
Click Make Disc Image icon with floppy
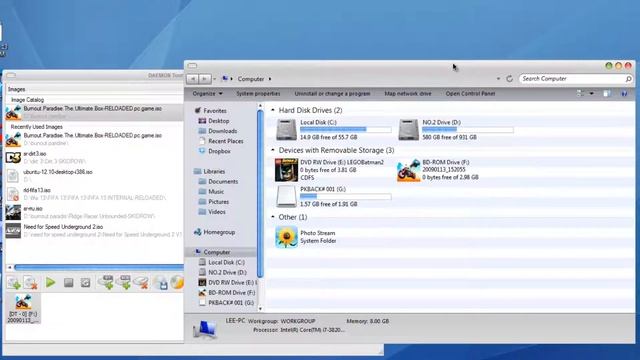tap(160, 282)
